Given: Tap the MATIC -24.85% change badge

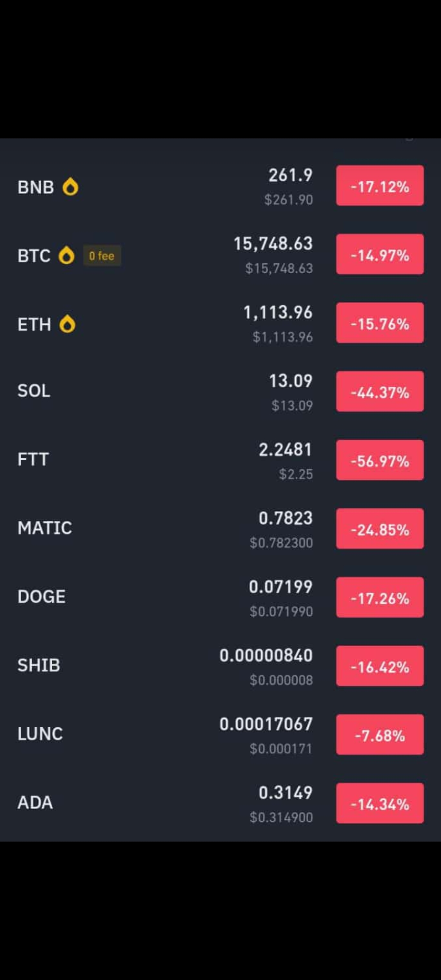Looking at the screenshot, I should click(x=380, y=528).
